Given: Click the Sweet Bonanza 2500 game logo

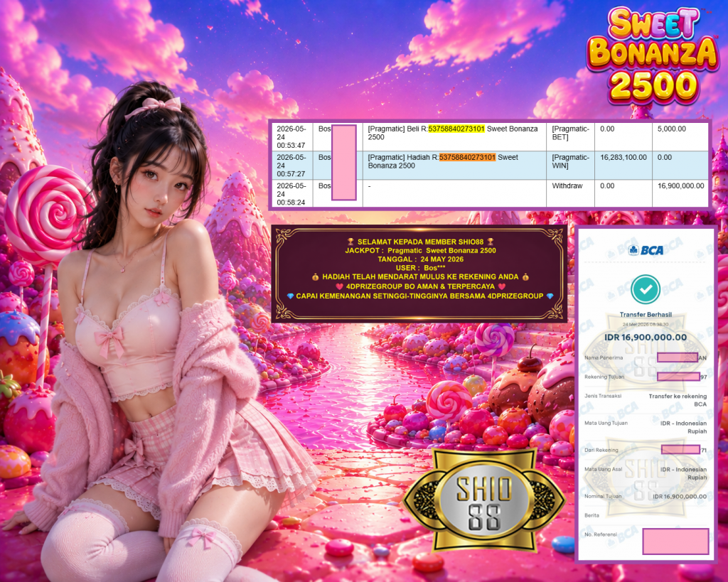Looking at the screenshot, I should 653,55.
